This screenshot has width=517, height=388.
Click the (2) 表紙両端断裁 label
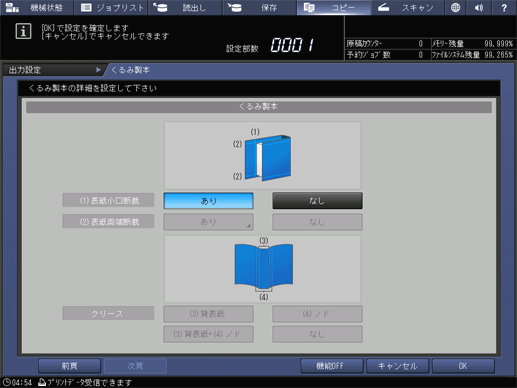pos(108,222)
